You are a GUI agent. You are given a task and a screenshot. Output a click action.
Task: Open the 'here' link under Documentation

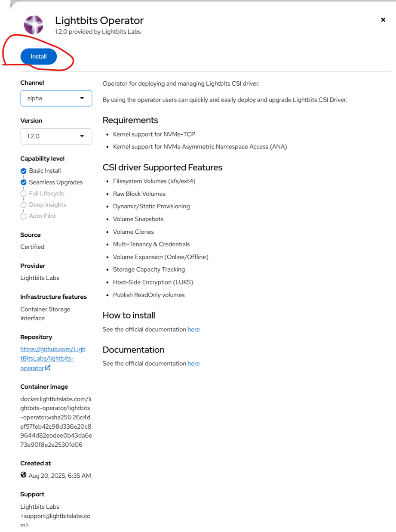click(x=193, y=363)
